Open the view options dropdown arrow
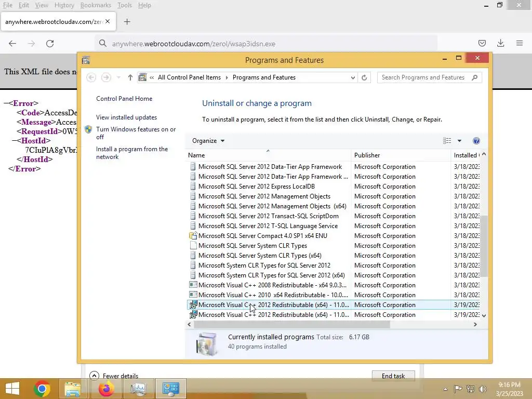 (459, 141)
